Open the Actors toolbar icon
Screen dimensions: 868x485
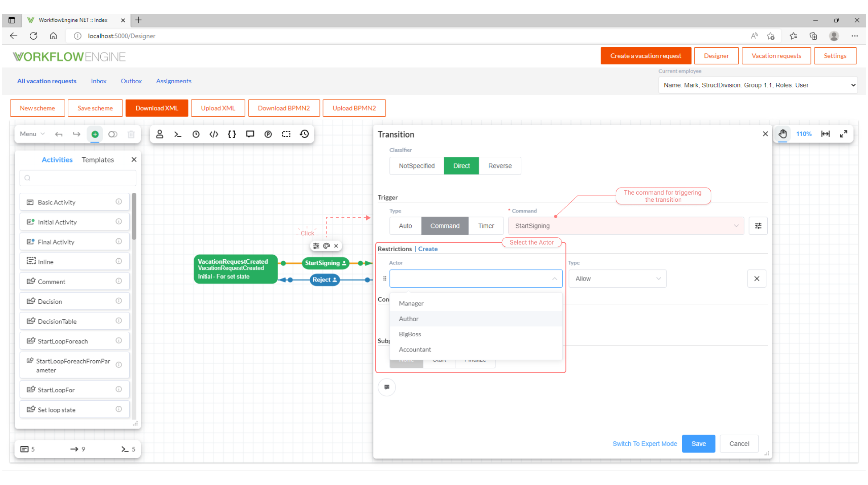pyautogui.click(x=160, y=134)
